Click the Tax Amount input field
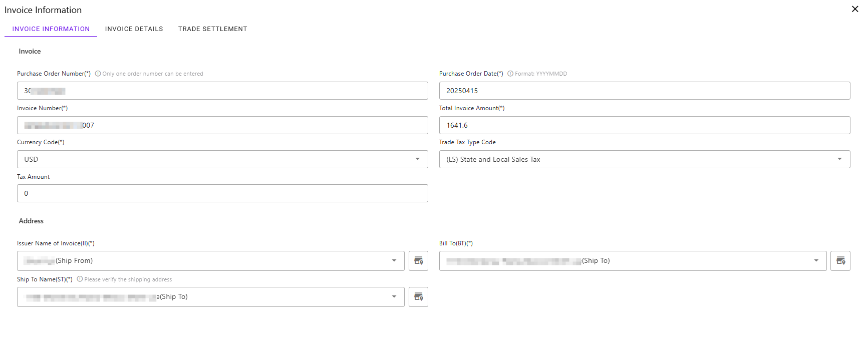Viewport: 868px width, 351px height. tap(222, 193)
